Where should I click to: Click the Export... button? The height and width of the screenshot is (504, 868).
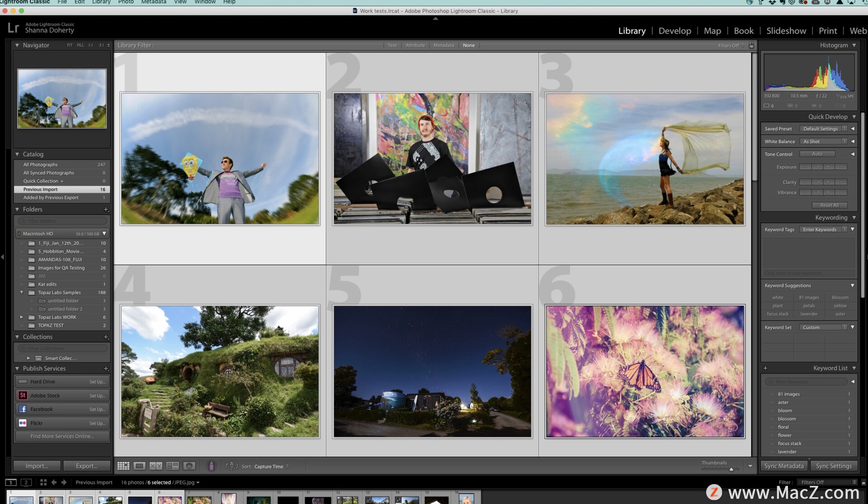87,466
